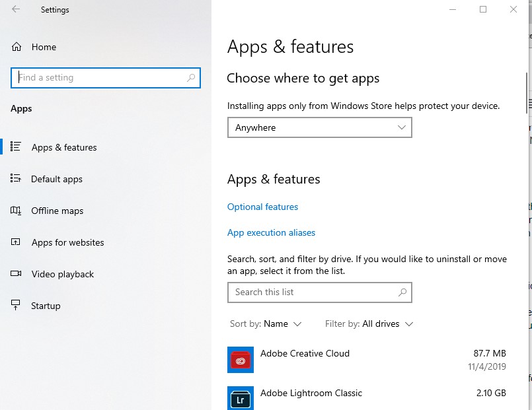This screenshot has width=532, height=410.
Task: Click the Find a setting search magnifier
Action: pyautogui.click(x=191, y=78)
